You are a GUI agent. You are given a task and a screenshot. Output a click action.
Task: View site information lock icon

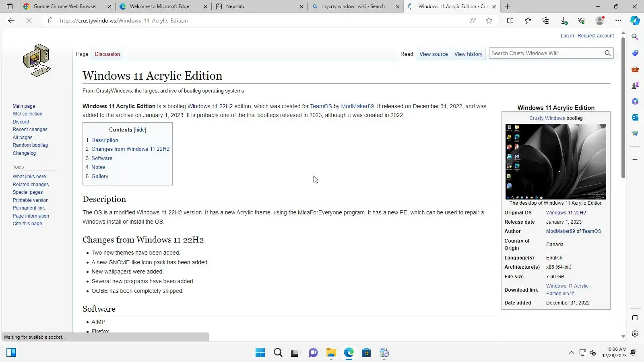50,21
